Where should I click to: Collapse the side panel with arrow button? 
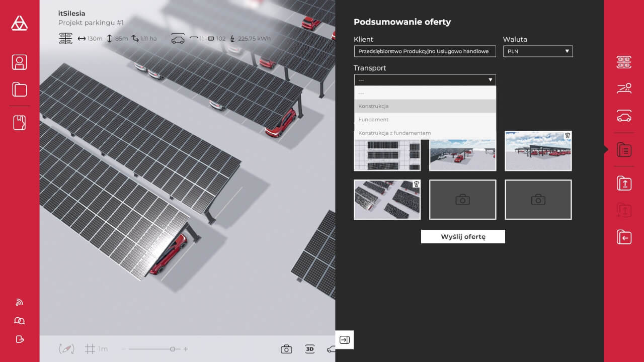(345, 340)
